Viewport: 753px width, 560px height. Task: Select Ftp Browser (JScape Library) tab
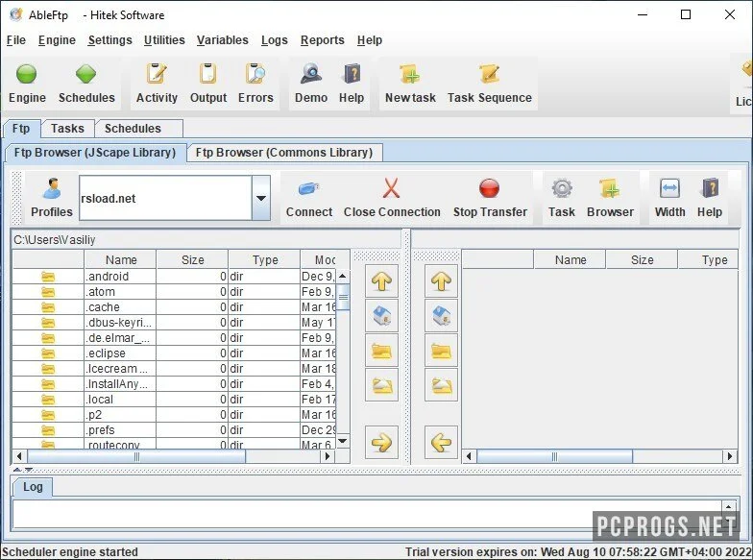coord(95,153)
